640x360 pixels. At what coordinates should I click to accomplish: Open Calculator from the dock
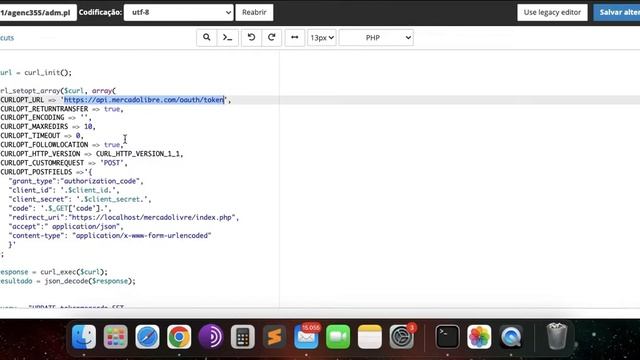[242, 337]
